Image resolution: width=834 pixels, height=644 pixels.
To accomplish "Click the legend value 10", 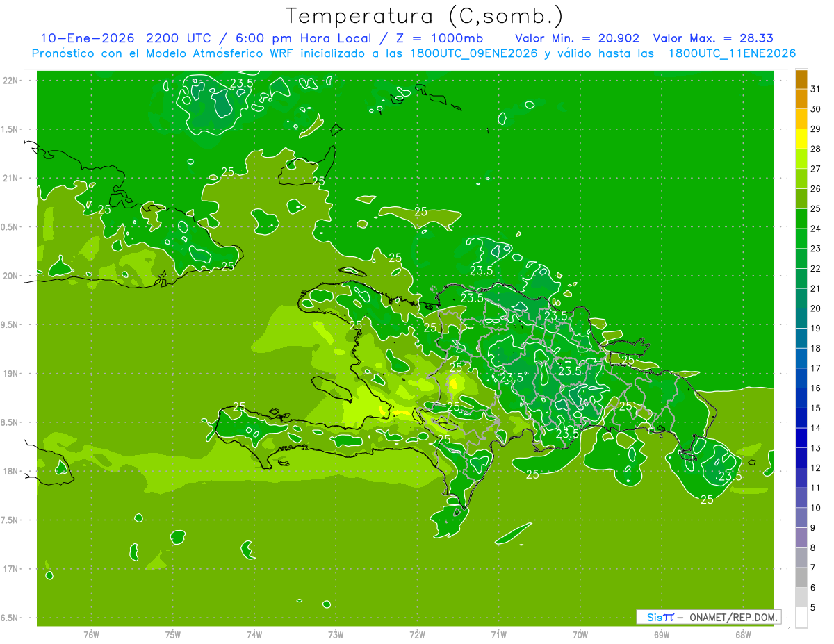I will 815,508.
